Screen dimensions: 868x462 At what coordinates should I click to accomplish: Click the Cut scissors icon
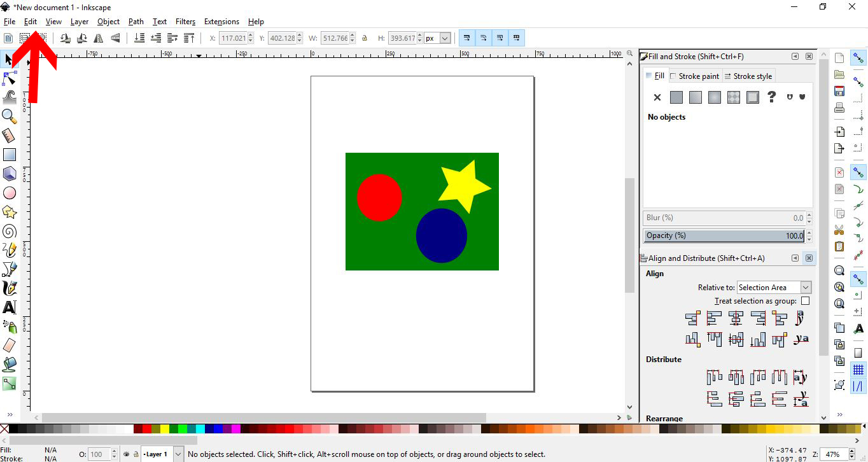click(839, 230)
